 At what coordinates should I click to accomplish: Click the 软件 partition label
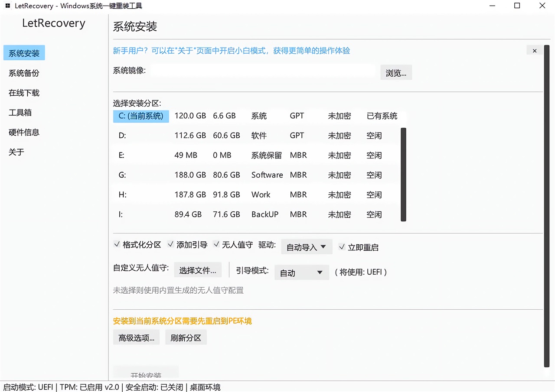pyautogui.click(x=259, y=136)
